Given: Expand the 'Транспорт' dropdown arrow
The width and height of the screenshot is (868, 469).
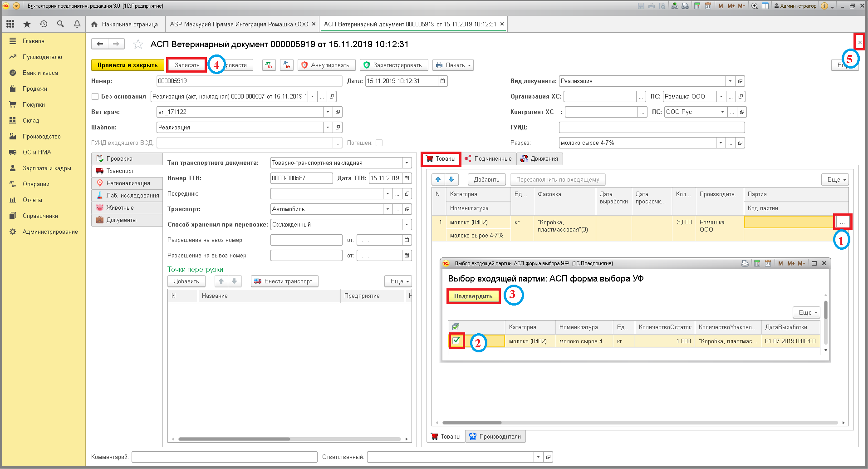Looking at the screenshot, I should coord(387,209).
